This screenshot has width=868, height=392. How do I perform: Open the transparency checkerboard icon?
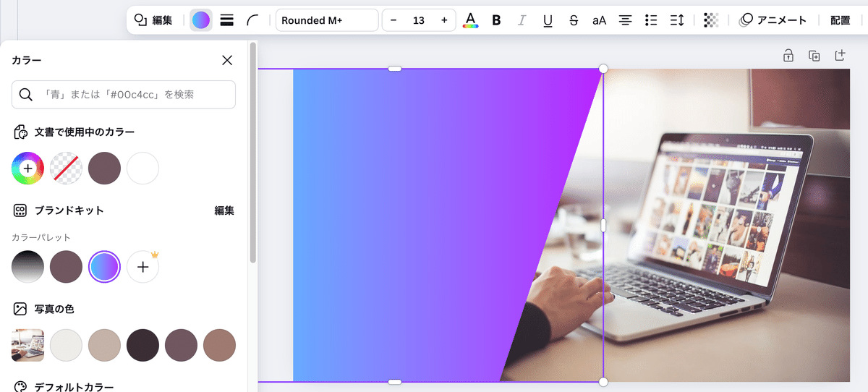point(710,20)
